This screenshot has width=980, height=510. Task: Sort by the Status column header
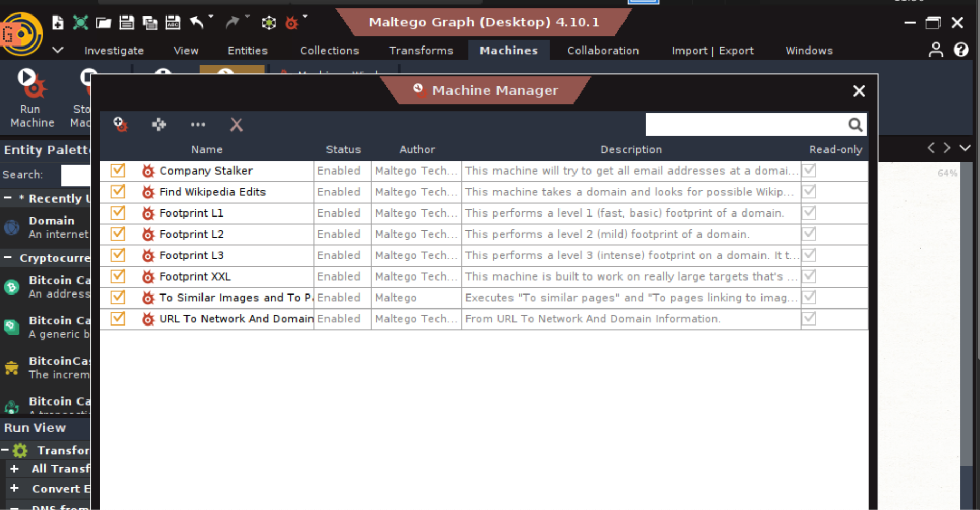point(343,149)
